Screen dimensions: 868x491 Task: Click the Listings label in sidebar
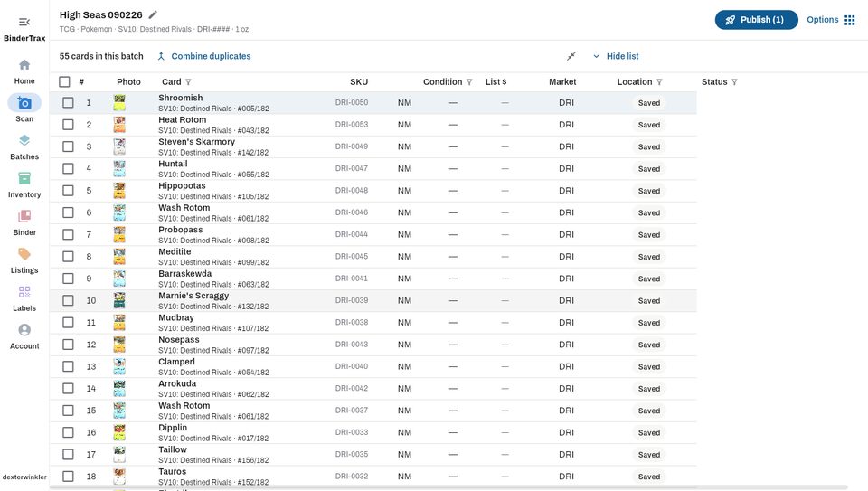24,270
